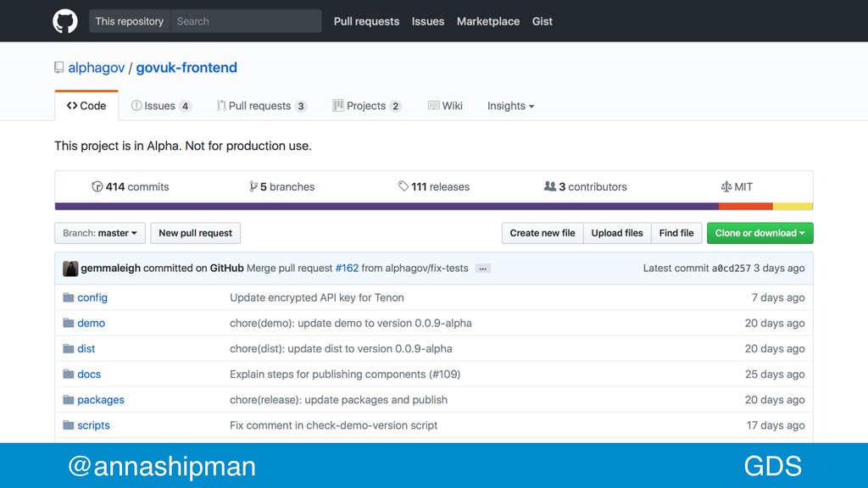Open the Insights dropdown tab
The width and height of the screenshot is (868, 488).
click(510, 106)
